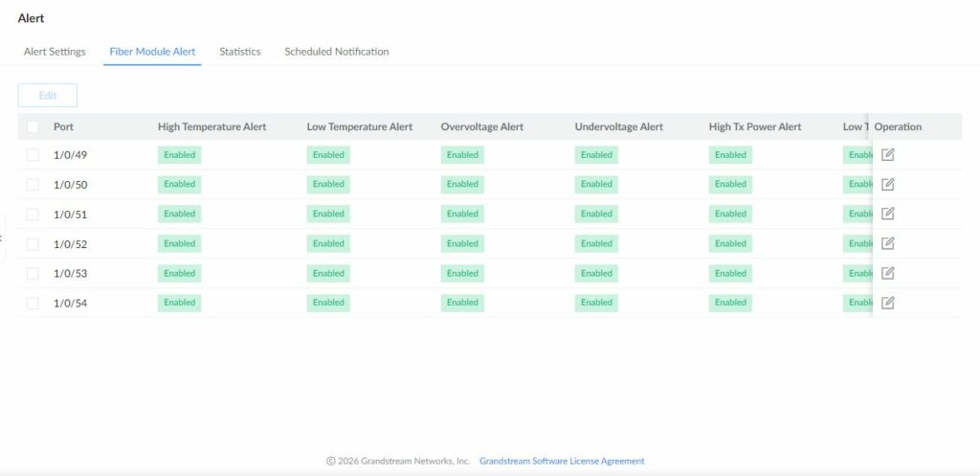Click High Tx Power Enabled badge for 1/0/53
This screenshot has width=980, height=476.
[730, 273]
